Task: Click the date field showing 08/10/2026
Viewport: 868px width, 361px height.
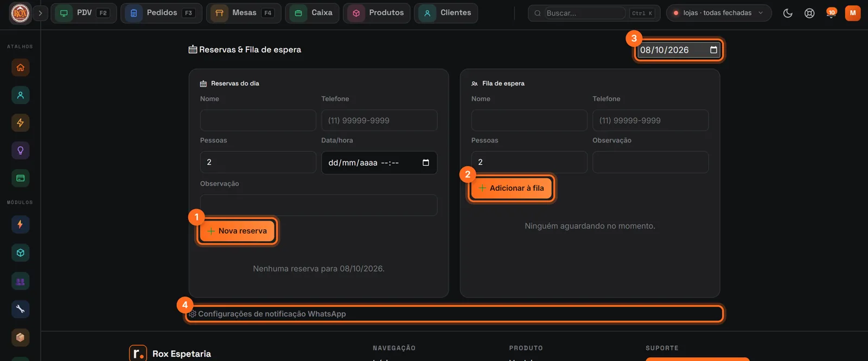Action: click(679, 50)
